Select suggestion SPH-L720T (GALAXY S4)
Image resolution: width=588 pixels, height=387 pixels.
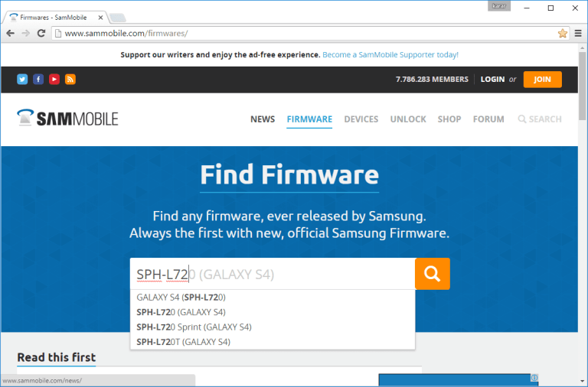(x=273, y=342)
